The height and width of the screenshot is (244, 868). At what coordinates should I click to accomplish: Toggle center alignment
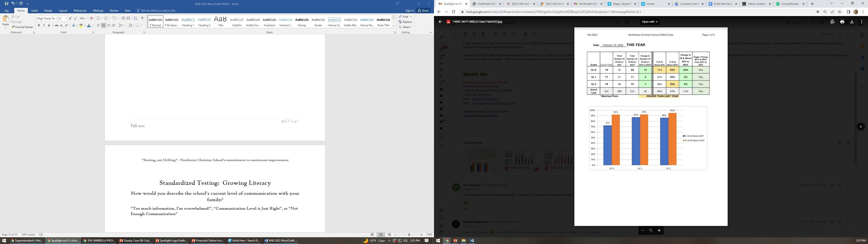click(104, 25)
